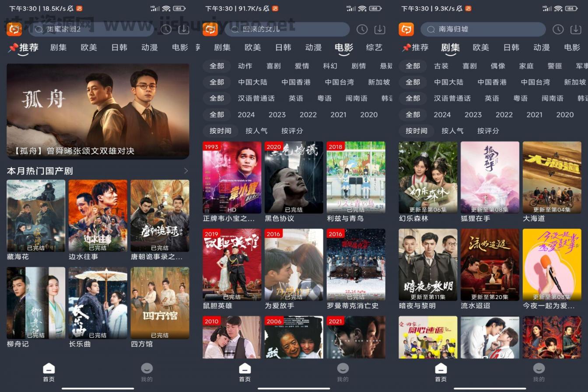Pick 2023 year filter in middle screen

(x=277, y=114)
